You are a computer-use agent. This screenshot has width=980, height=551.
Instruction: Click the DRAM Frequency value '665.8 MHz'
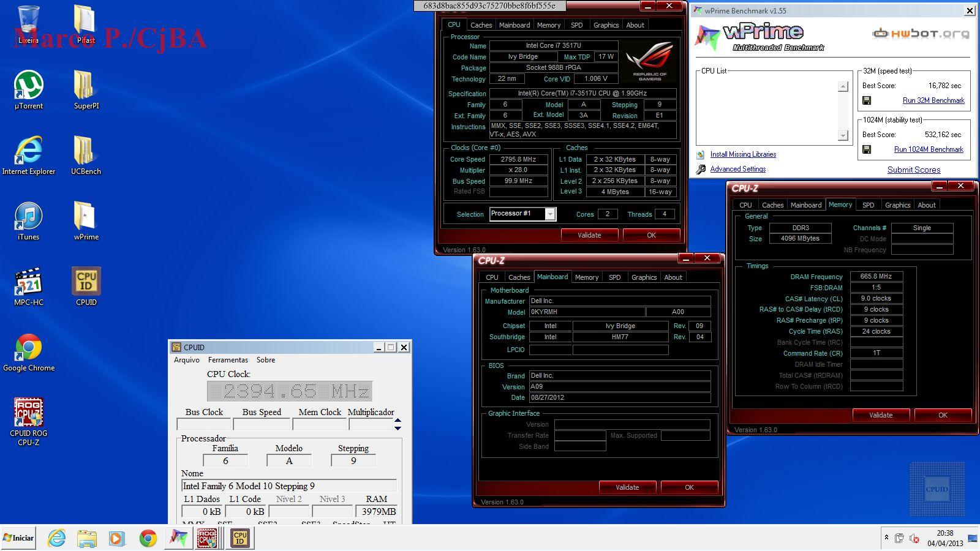(876, 277)
